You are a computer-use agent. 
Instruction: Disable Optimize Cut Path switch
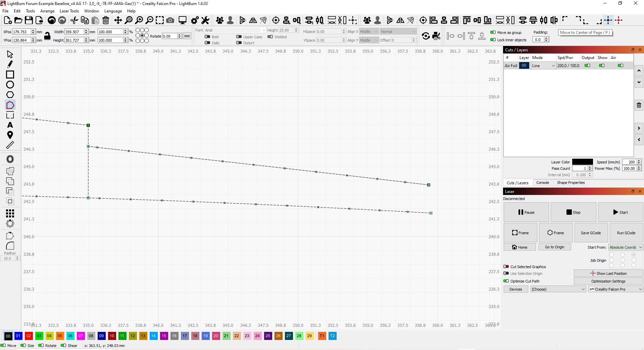click(506, 281)
